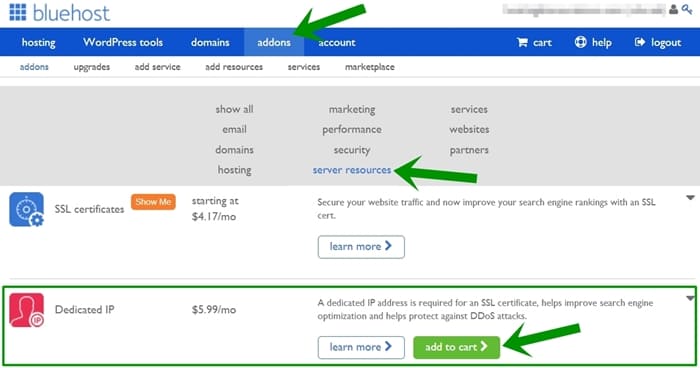The image size is (700, 368).
Task: Open add service in sub-navigation
Action: (x=158, y=67)
